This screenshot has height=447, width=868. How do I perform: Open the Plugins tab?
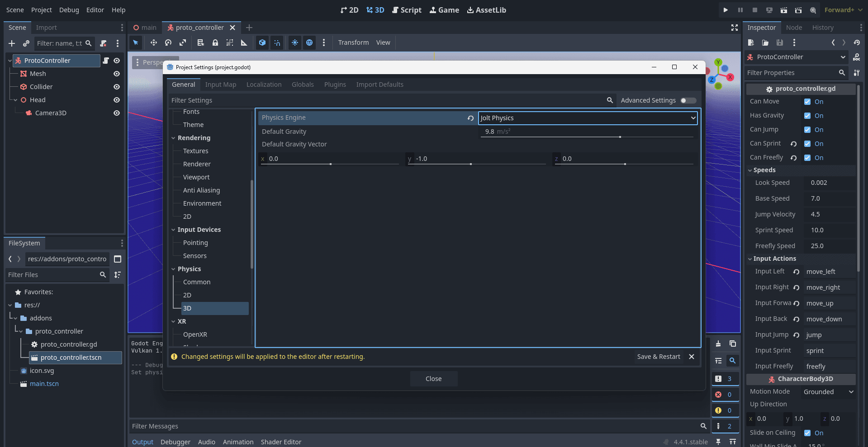tap(335, 85)
